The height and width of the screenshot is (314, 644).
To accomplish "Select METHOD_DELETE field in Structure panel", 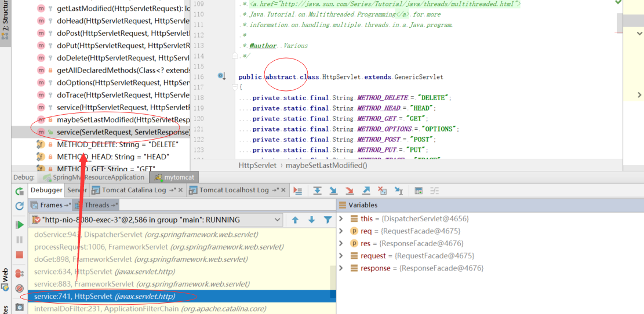I will (x=101, y=144).
